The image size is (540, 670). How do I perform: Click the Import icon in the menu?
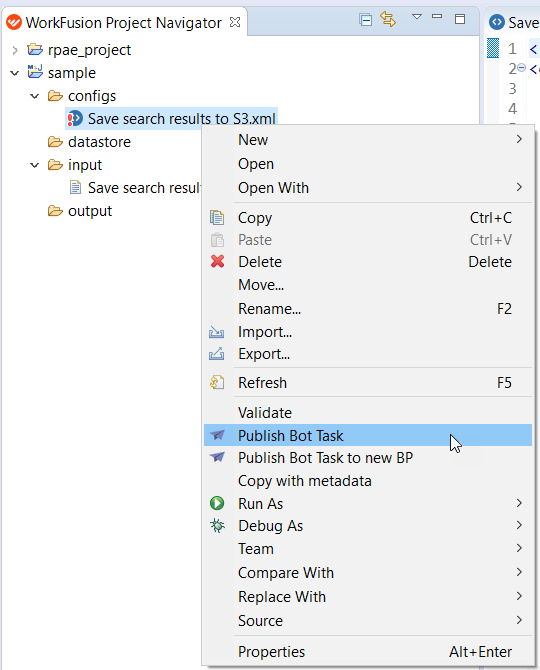217,332
